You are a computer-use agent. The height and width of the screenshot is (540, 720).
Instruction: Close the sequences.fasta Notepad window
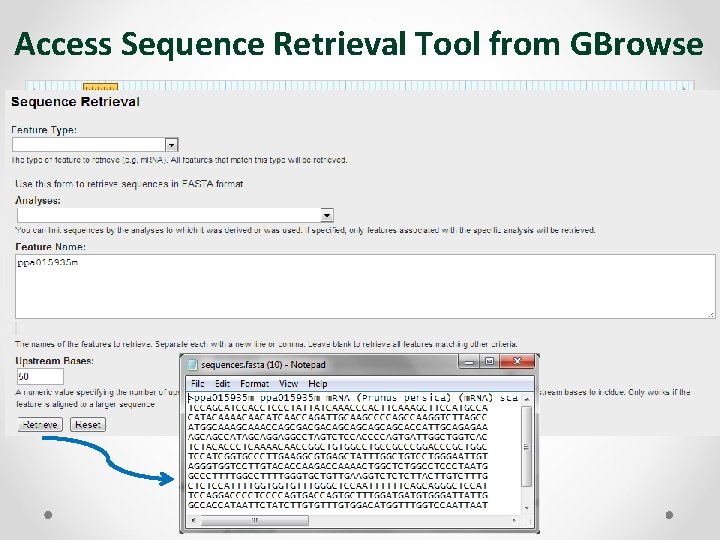pyautogui.click(x=518, y=361)
